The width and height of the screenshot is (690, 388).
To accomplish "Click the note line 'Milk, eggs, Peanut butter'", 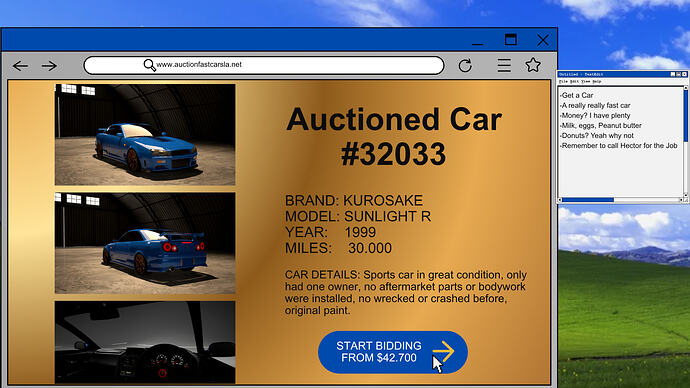I will pos(601,125).
